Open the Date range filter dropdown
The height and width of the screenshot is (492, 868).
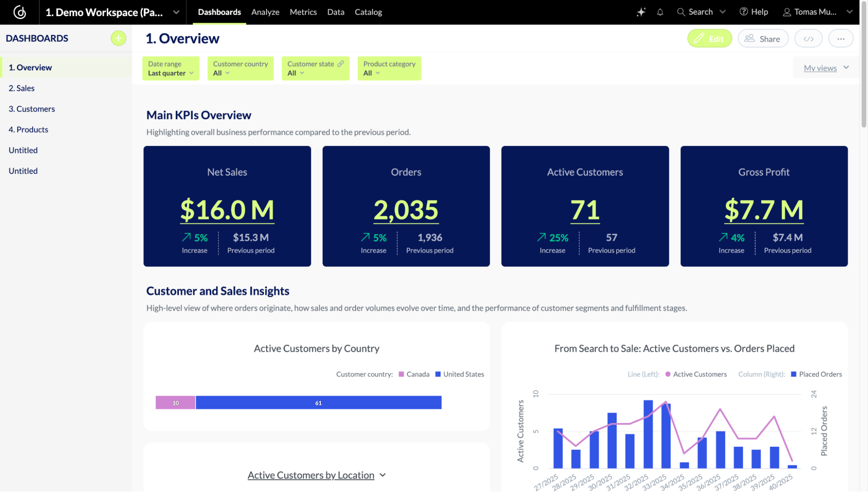(x=171, y=68)
